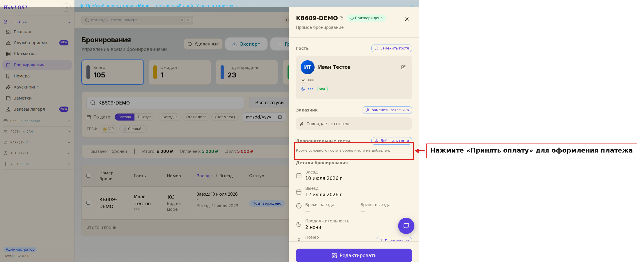644x262 pixels.
Task: Open calendar picker in date field
Action: (x=280, y=117)
